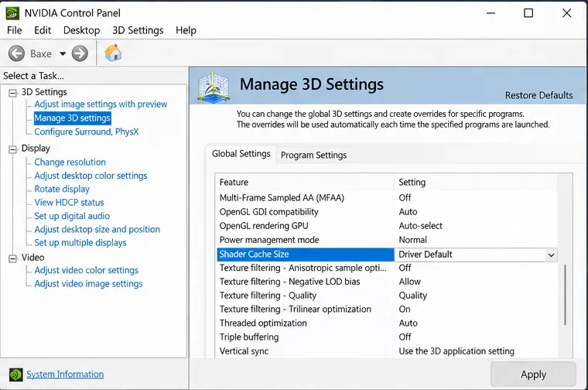Collapse the Video tree node

(12, 258)
